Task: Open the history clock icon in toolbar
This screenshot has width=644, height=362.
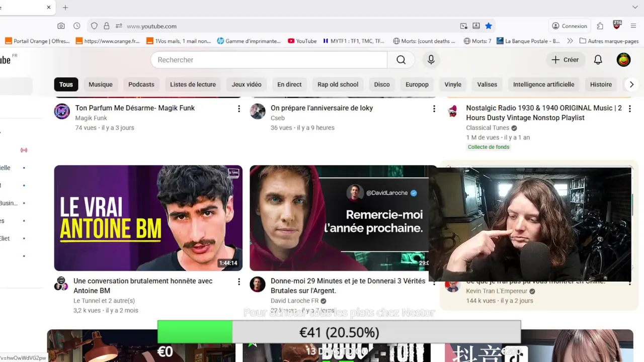Action: tap(76, 26)
